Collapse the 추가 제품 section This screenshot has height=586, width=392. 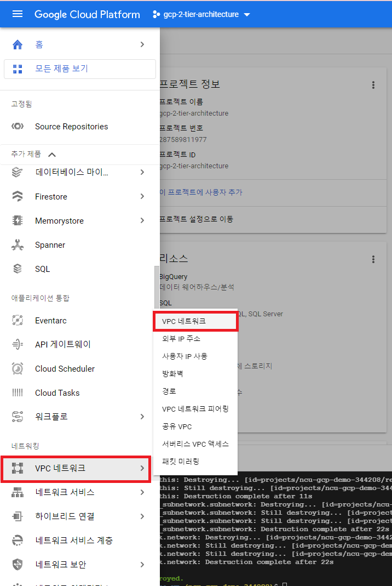click(x=52, y=155)
